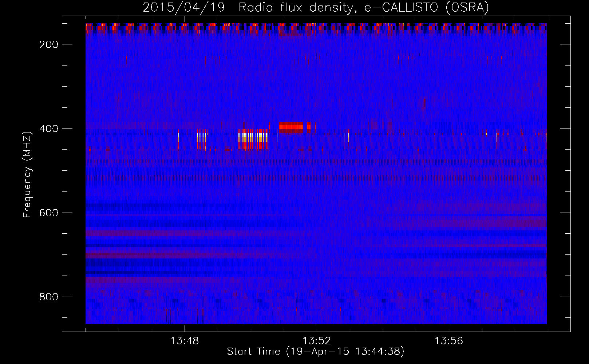
Task: Click the 13:52 time tick label
Action: 317,341
